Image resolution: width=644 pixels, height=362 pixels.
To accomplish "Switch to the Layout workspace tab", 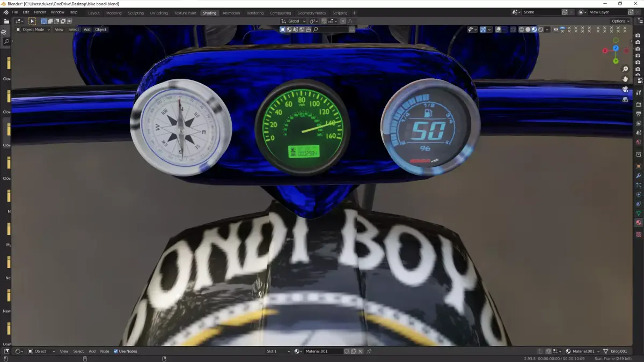I will pos(94,13).
